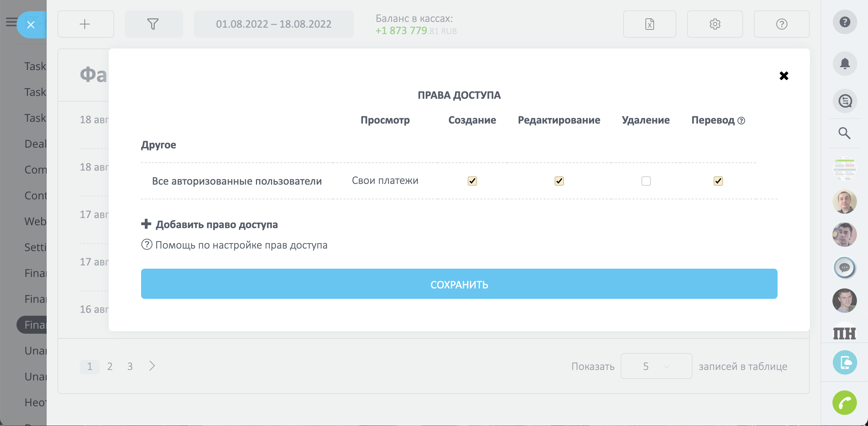This screenshot has height=426, width=868.
Task: Open the gear settings icon in toolbar
Action: pyautogui.click(x=715, y=24)
